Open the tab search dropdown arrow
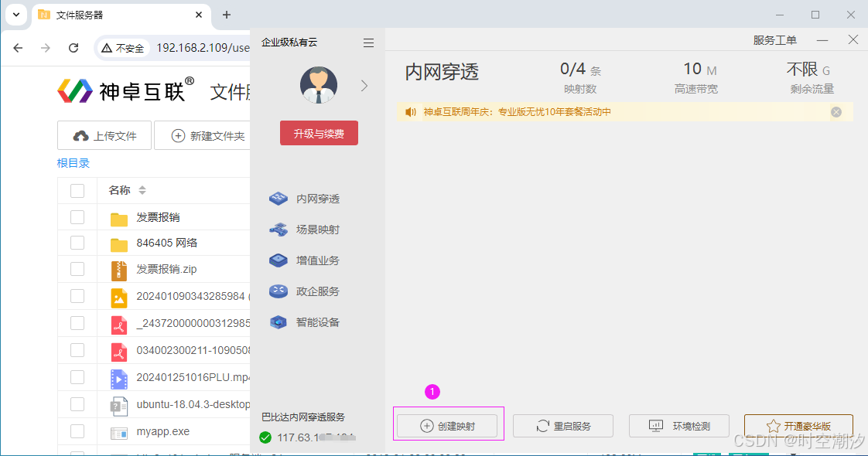This screenshot has height=456, width=868. tap(16, 15)
